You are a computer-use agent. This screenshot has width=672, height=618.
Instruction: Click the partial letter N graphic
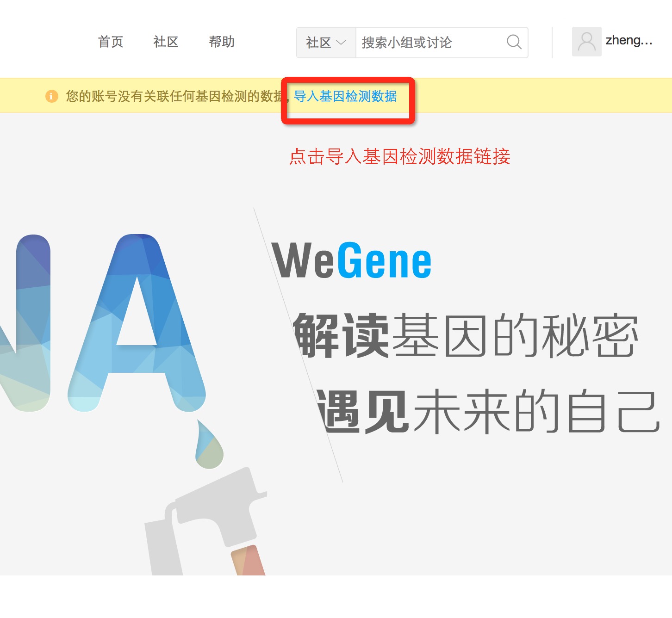(25, 323)
